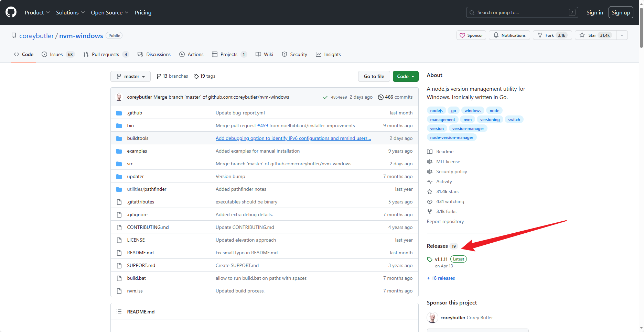The image size is (644, 332).
Task: Click Notifications bell button
Action: [509, 35]
